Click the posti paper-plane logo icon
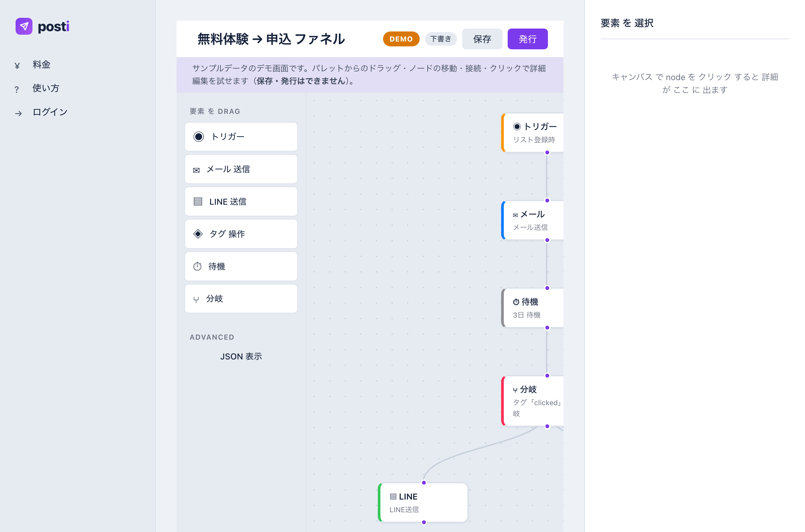Image resolution: width=805 pixels, height=532 pixels. [24, 26]
